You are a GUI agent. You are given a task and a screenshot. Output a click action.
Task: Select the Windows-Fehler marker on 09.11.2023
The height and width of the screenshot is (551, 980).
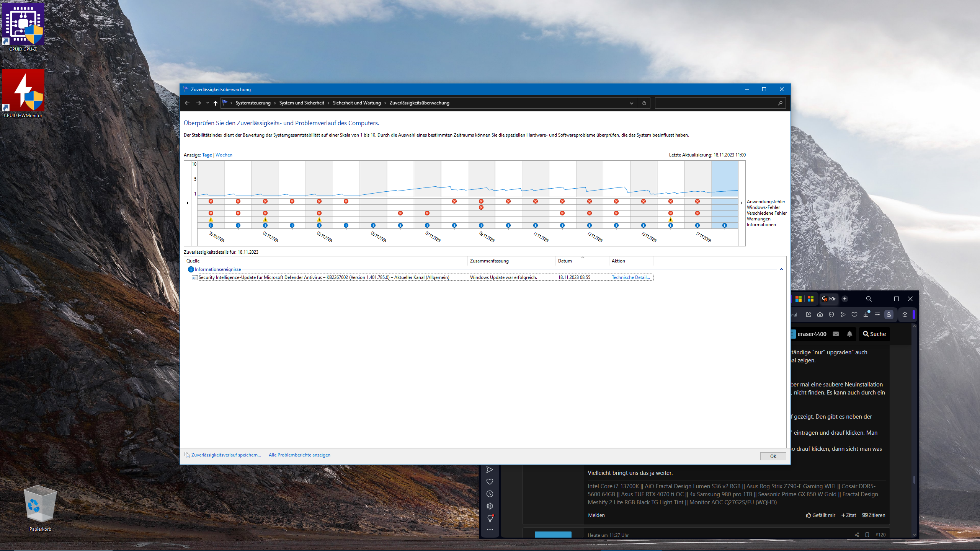481,207
